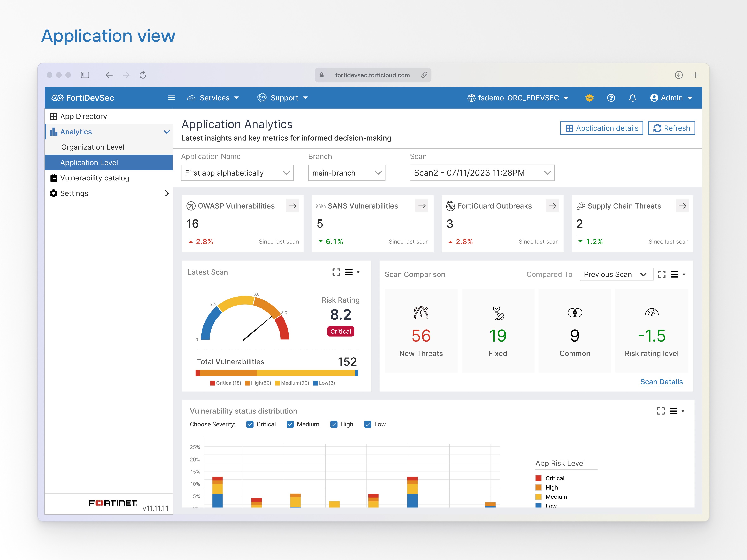747x560 pixels.
Task: Expand Vulnerability status distribution to fullscreen
Action: (661, 411)
